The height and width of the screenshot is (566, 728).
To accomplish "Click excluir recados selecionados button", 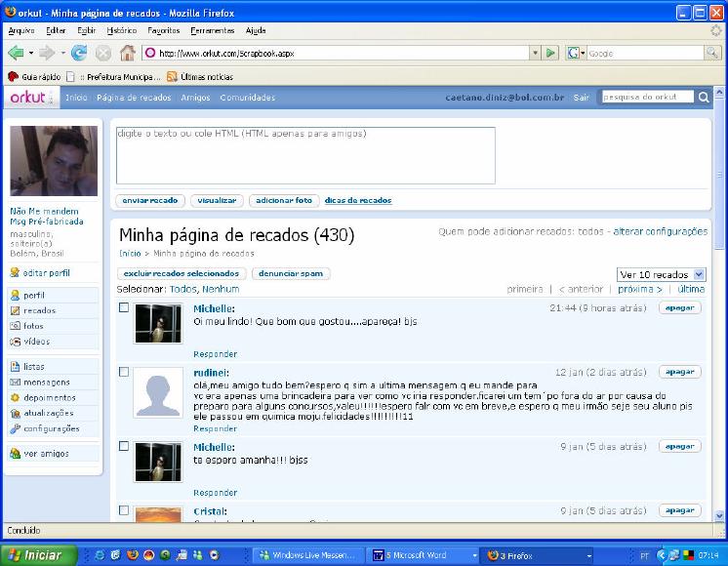I will click(182, 273).
